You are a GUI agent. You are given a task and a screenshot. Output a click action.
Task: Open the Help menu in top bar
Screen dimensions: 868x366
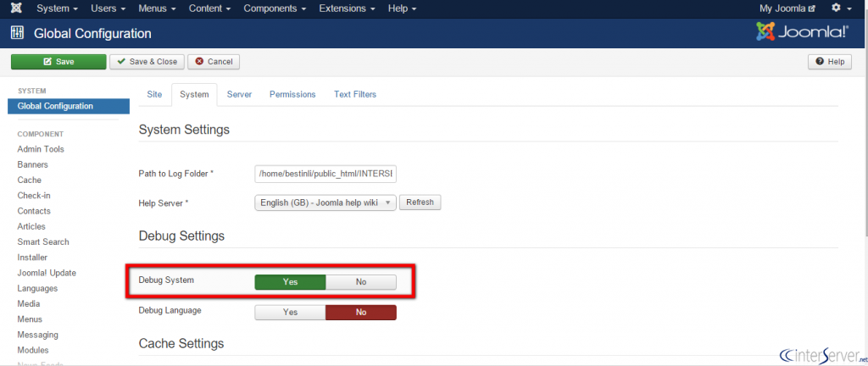(403, 8)
